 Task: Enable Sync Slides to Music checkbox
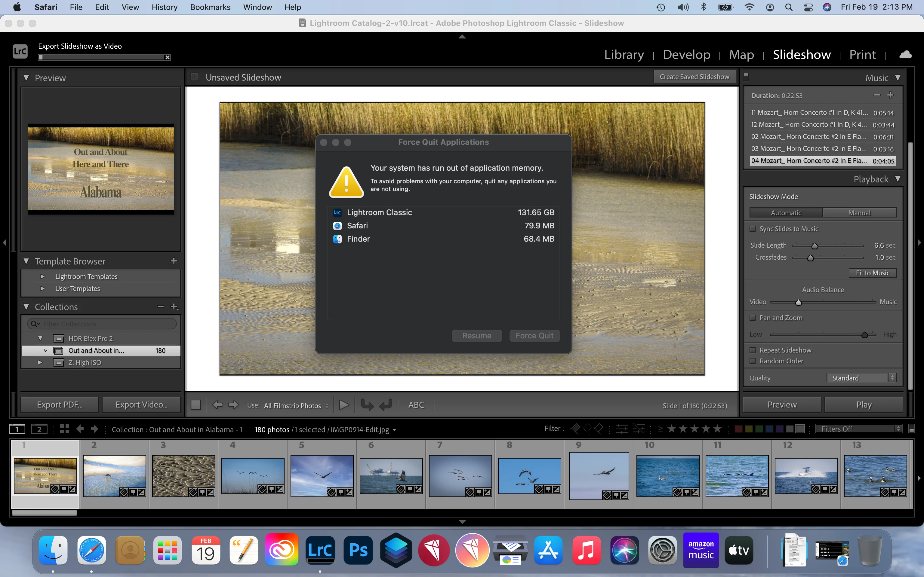(753, 229)
